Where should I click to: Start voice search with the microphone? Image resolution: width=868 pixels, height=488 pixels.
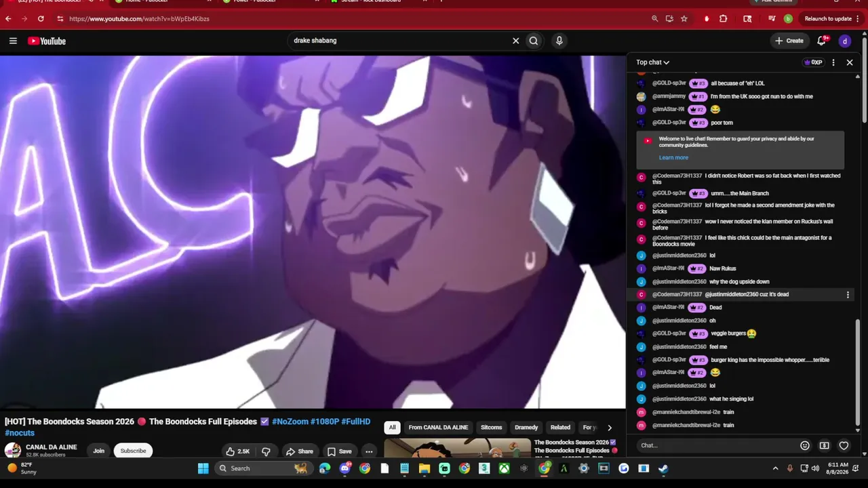pyautogui.click(x=559, y=41)
